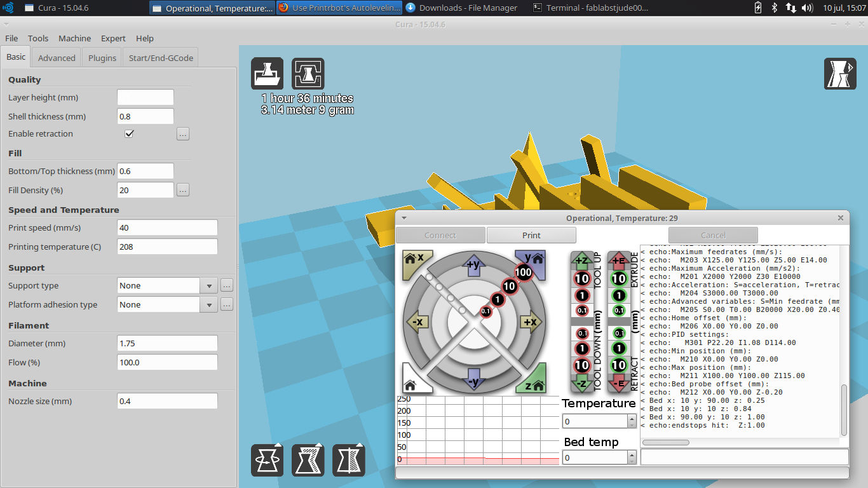Click the Temperature value field
The image size is (868, 488).
pyautogui.click(x=595, y=421)
